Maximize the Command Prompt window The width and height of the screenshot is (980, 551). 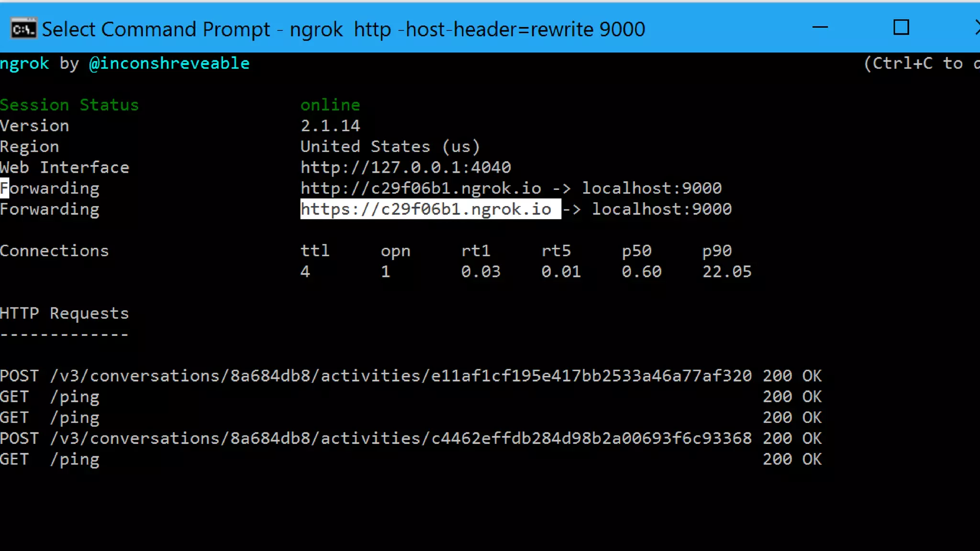[901, 28]
